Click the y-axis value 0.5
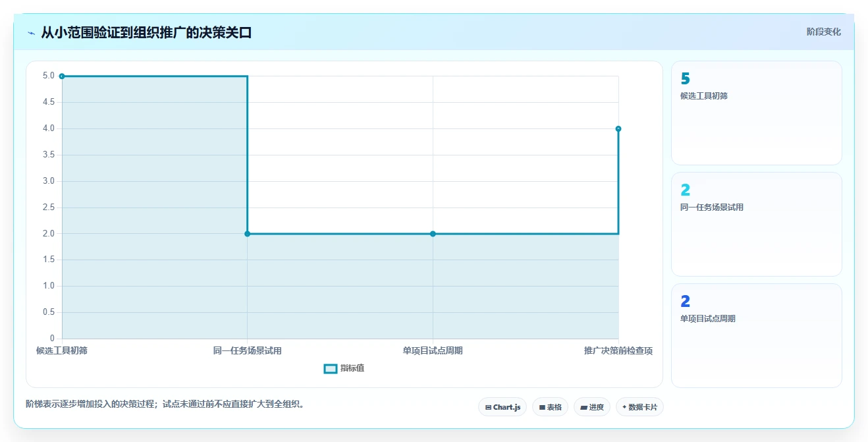Screen dimensions: 868x442 49,312
